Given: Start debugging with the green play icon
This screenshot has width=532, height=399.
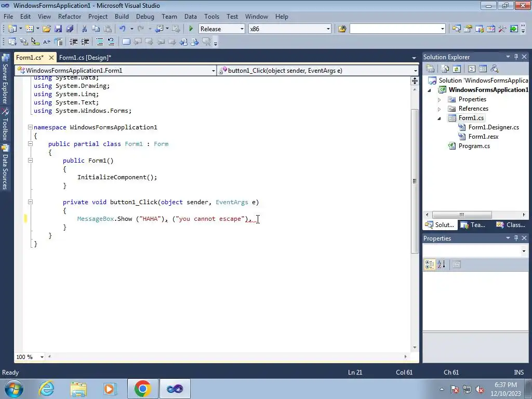Looking at the screenshot, I should [x=191, y=29].
